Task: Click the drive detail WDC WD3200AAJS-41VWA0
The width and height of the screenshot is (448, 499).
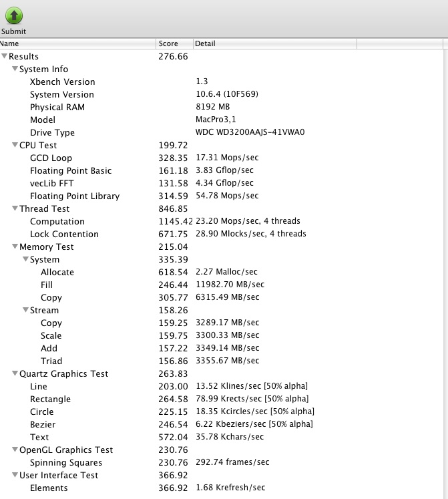Action: 250,132
